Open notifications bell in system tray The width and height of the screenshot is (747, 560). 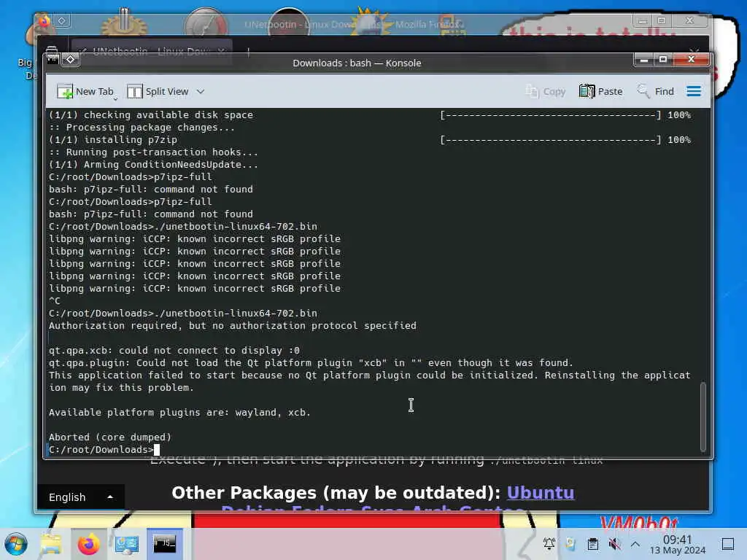(549, 544)
